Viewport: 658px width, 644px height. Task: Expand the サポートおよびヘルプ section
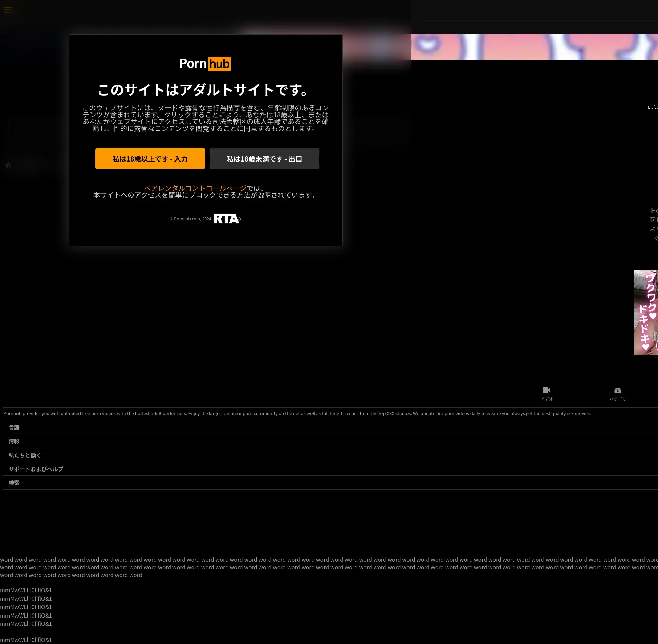[x=36, y=469]
